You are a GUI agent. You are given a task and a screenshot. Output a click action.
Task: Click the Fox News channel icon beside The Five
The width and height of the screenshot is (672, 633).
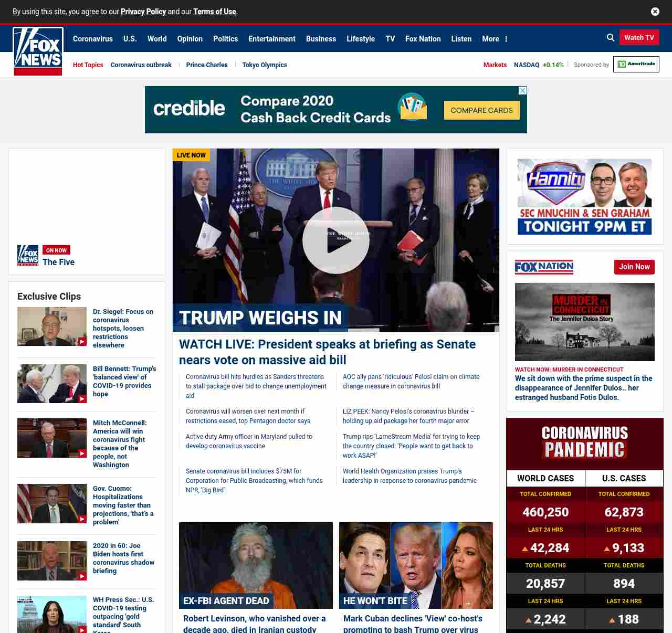coord(28,256)
